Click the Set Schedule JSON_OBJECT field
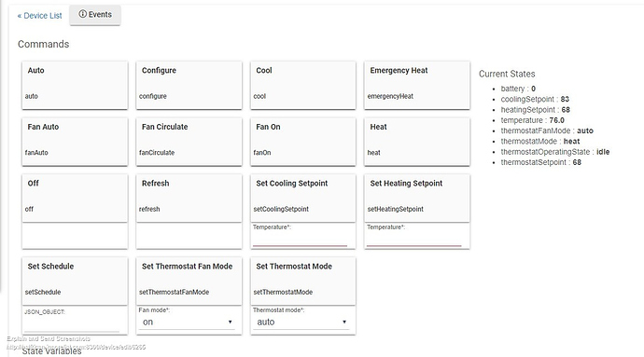Screen dimensions: 644x357 [x=72, y=324]
